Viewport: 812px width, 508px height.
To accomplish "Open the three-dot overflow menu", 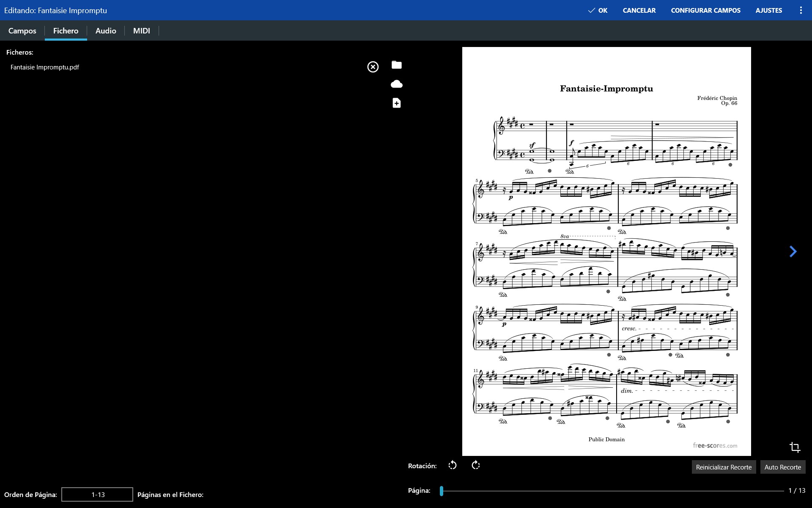I will point(801,10).
